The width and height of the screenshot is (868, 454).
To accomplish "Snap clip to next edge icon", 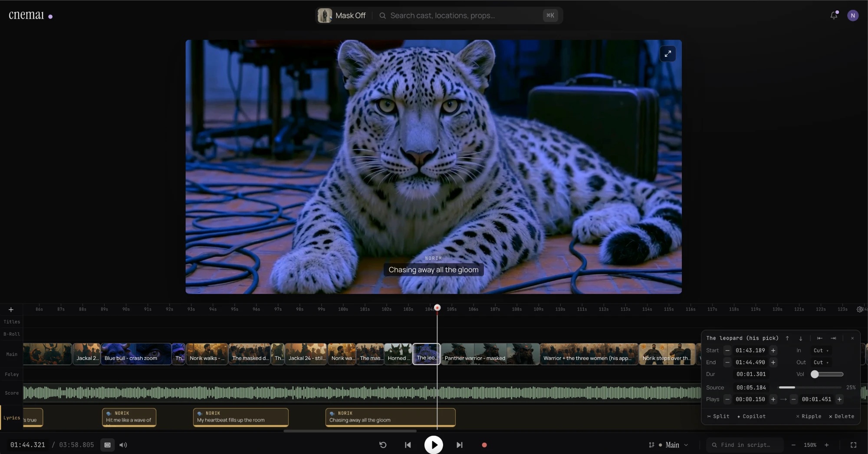I will click(833, 338).
